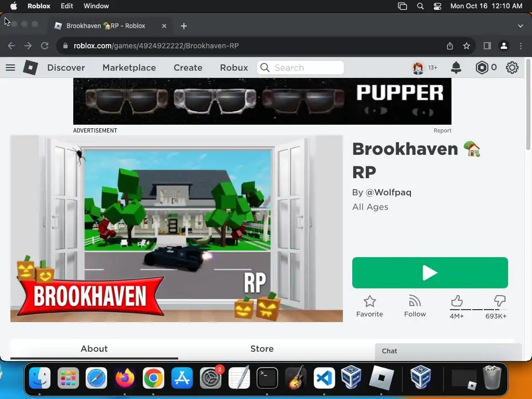Click the like-dislike vote ratio bar
Viewport: 532px width, 399px height.
click(x=478, y=310)
